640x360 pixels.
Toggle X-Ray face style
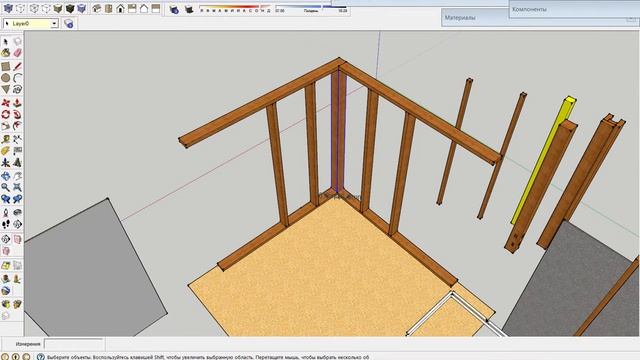8,8
